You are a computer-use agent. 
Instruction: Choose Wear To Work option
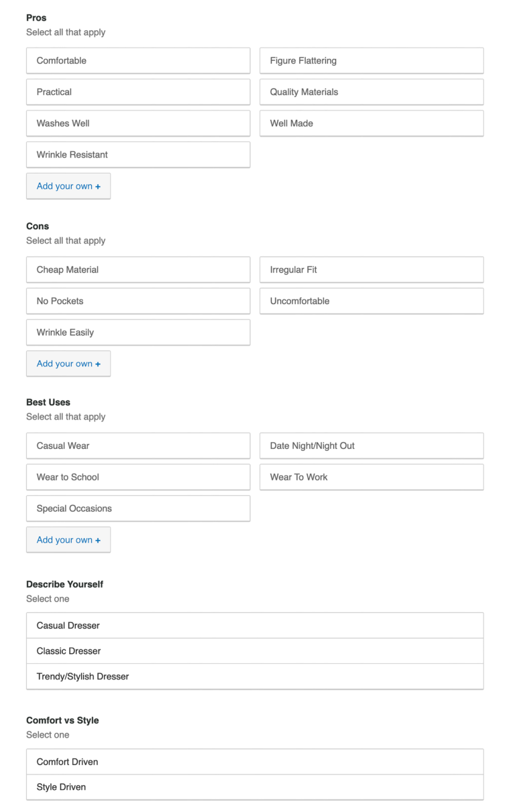pyautogui.click(x=371, y=477)
